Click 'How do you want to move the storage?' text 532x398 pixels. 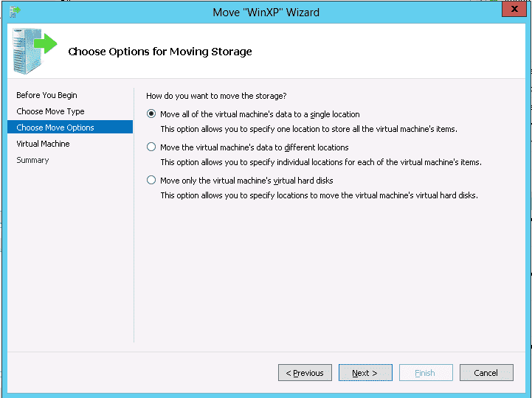pos(216,96)
